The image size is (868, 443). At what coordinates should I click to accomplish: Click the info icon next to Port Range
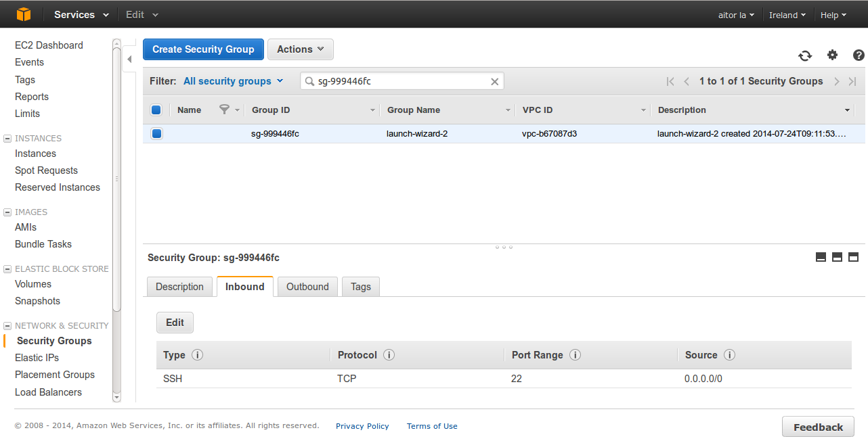coord(575,355)
